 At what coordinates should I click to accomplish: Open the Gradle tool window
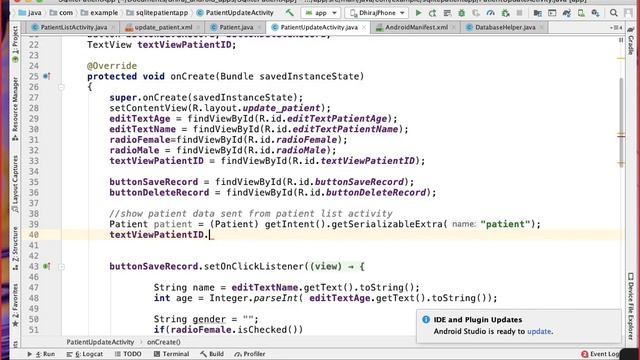coord(631,42)
